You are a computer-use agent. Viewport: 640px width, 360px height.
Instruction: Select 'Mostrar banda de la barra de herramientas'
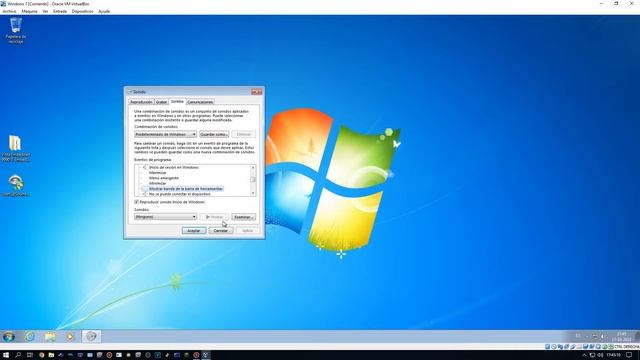186,189
